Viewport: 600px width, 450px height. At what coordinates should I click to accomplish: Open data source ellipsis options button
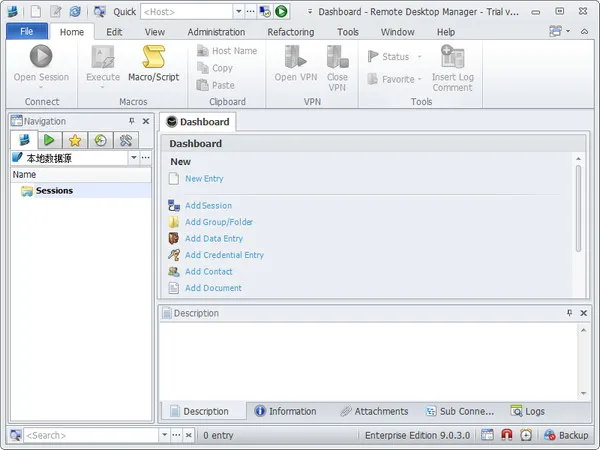pos(145,157)
